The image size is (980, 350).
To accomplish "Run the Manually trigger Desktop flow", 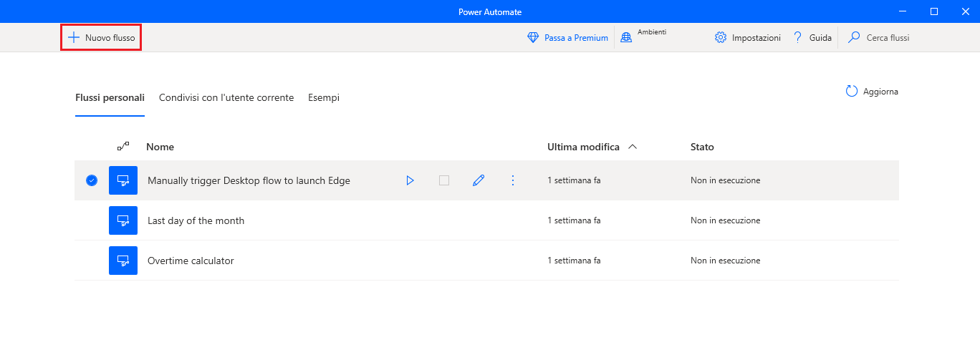I will [x=410, y=180].
